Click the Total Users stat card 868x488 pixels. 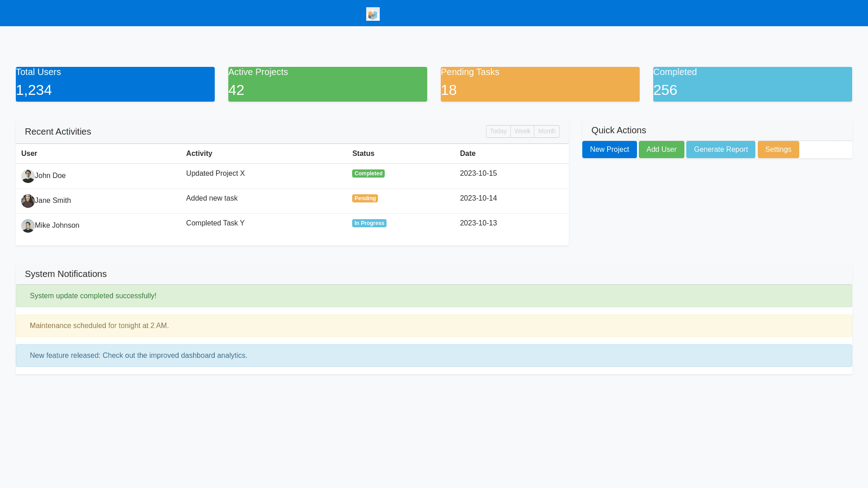(x=115, y=84)
